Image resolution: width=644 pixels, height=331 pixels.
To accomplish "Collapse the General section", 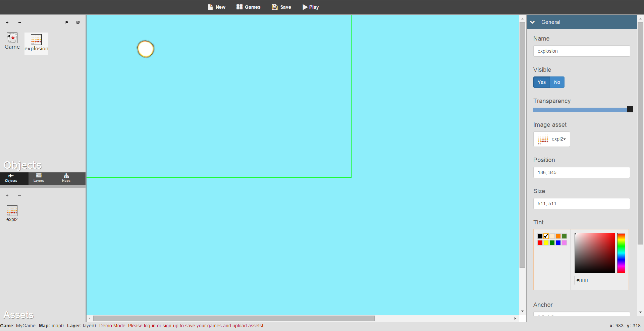I will 532,22.
